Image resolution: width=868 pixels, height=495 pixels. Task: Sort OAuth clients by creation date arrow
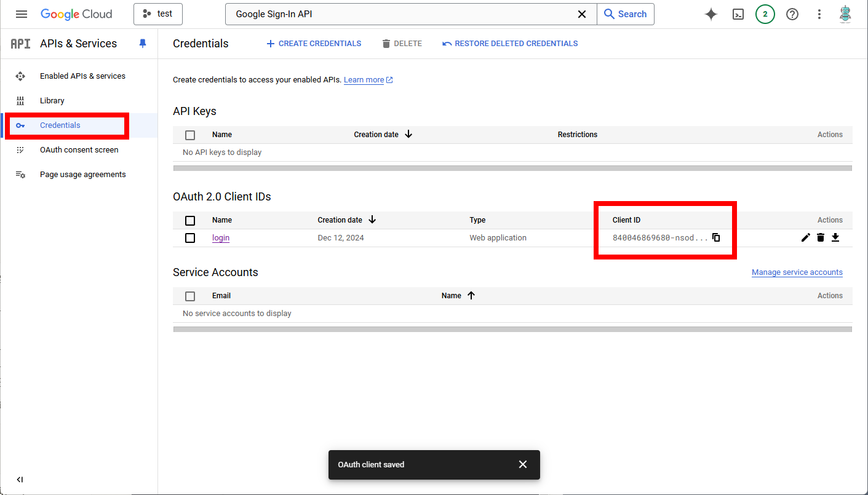pyautogui.click(x=372, y=220)
